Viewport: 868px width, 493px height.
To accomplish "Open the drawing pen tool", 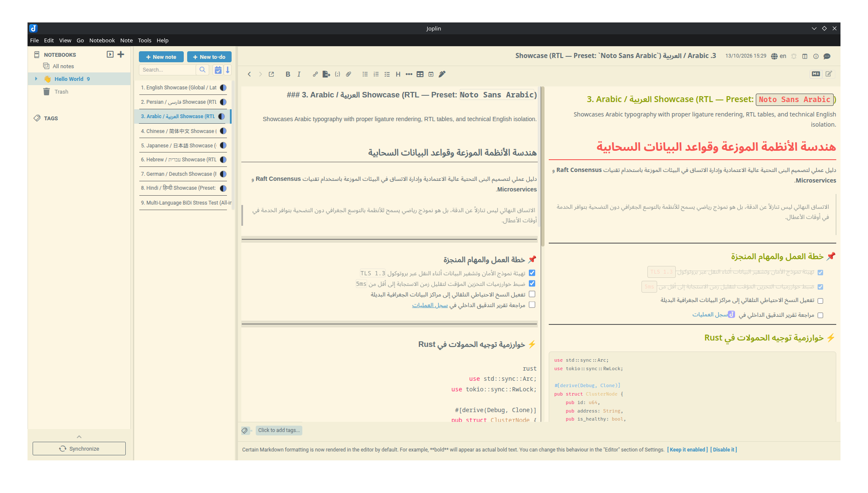I will pos(442,75).
